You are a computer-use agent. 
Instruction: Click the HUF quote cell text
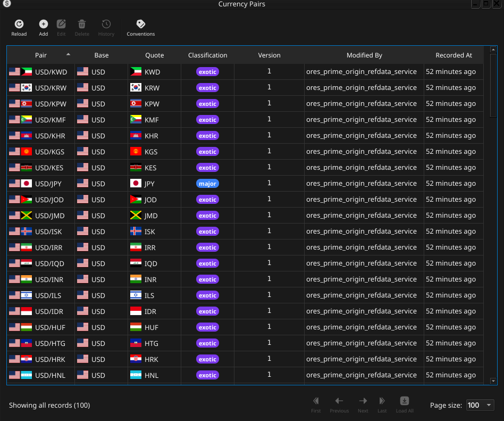(152, 327)
